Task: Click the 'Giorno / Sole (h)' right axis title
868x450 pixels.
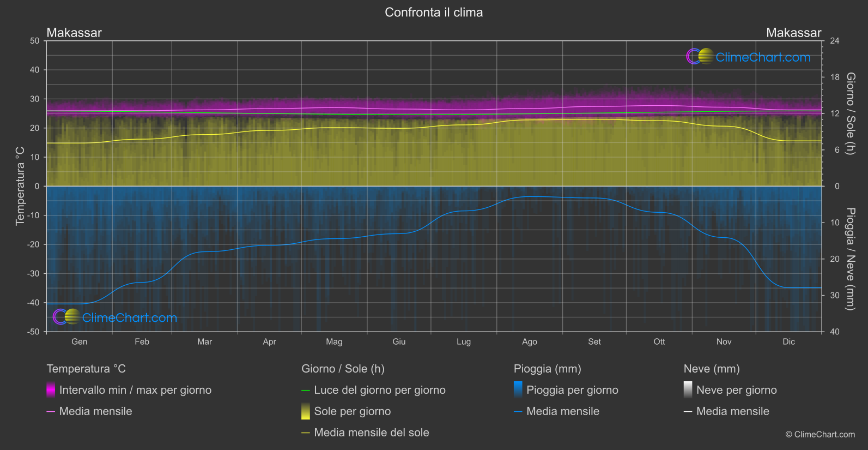Action: tap(850, 113)
